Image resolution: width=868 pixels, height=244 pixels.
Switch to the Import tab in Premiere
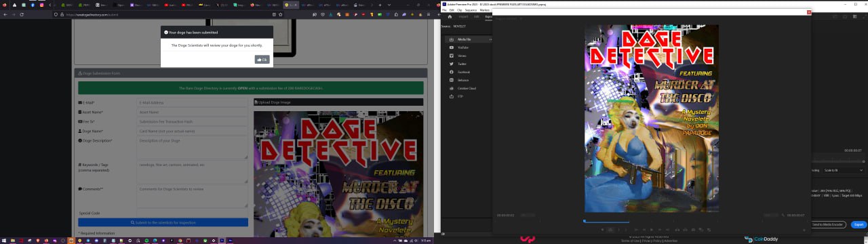[463, 16]
